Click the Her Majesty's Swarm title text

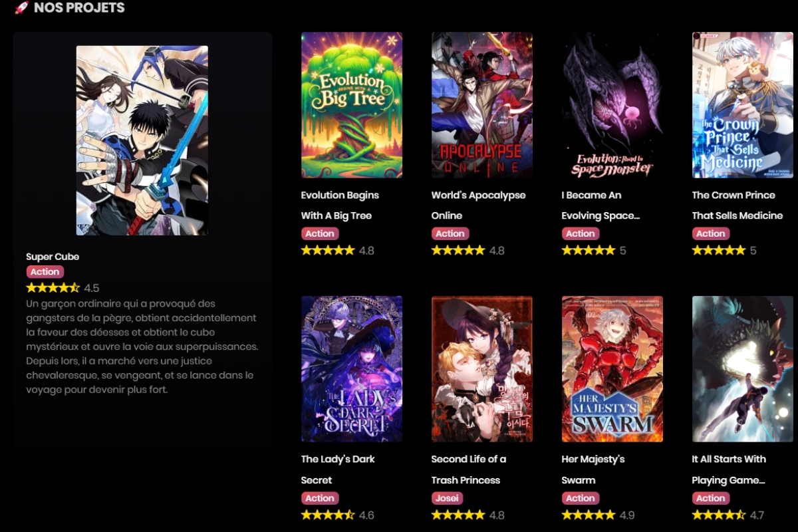(593, 469)
